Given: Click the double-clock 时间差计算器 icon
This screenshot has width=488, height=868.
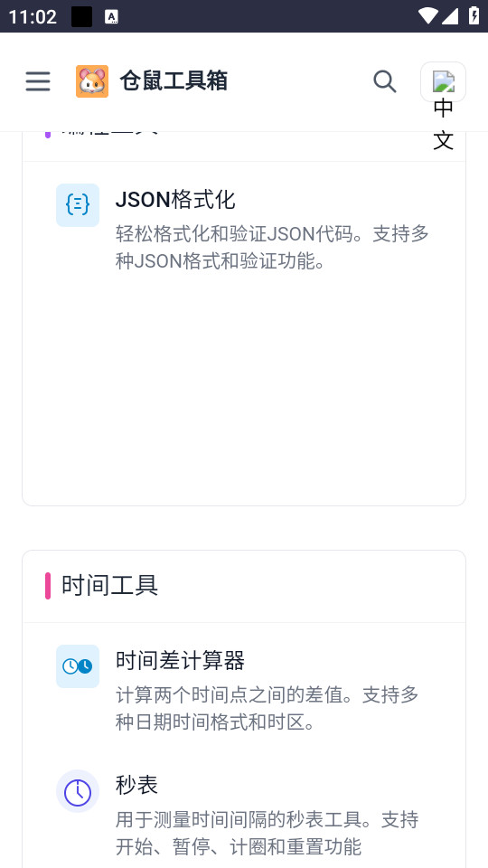Looking at the screenshot, I should [78, 666].
